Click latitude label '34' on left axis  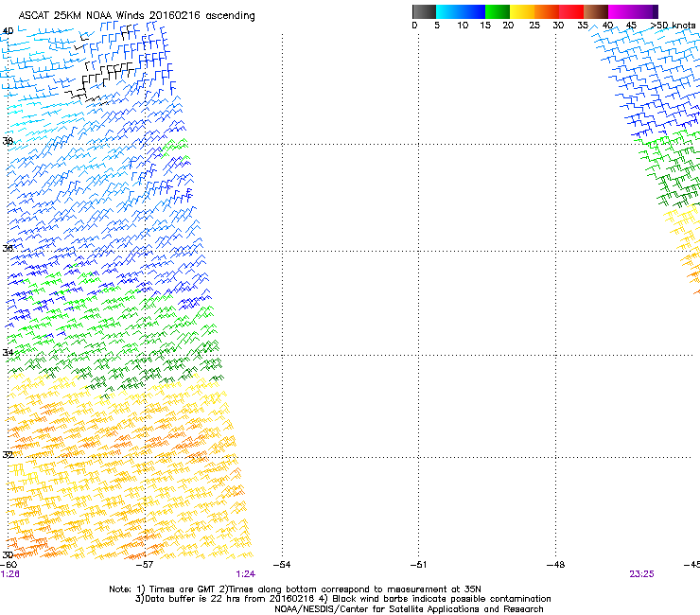[8, 352]
